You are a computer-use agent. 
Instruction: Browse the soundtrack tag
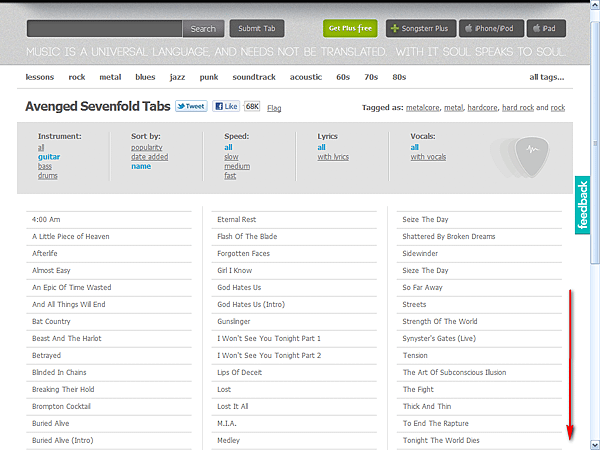click(254, 77)
